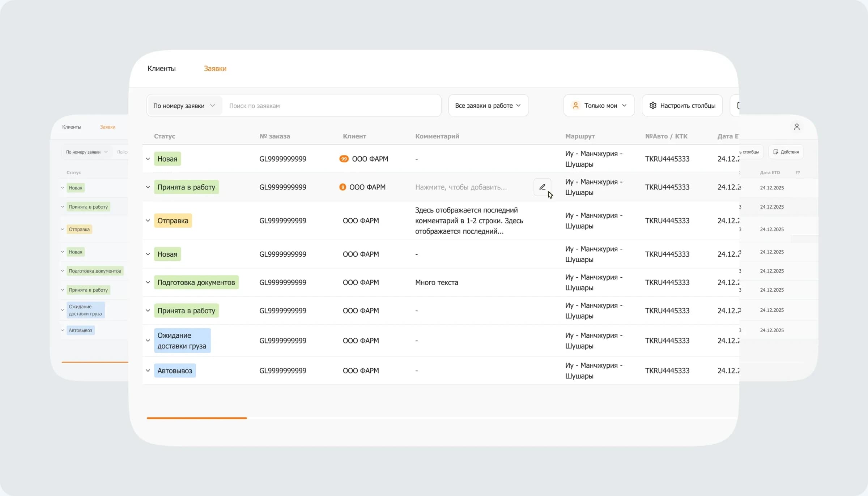The width and height of the screenshot is (868, 496).
Task: Click the comment starting Здесь отображается последний
Action: tap(469, 221)
